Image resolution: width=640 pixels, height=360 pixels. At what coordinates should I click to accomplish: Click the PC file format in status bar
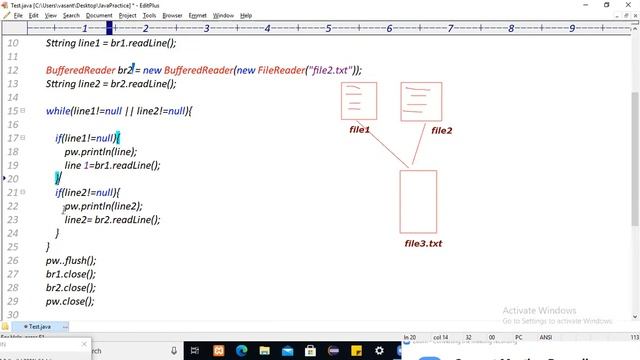coord(519,337)
